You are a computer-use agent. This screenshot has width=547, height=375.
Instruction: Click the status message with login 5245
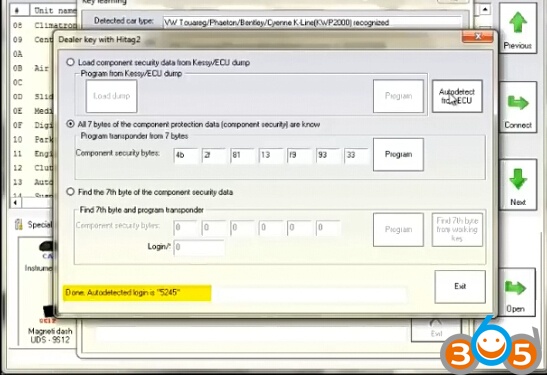(137, 293)
